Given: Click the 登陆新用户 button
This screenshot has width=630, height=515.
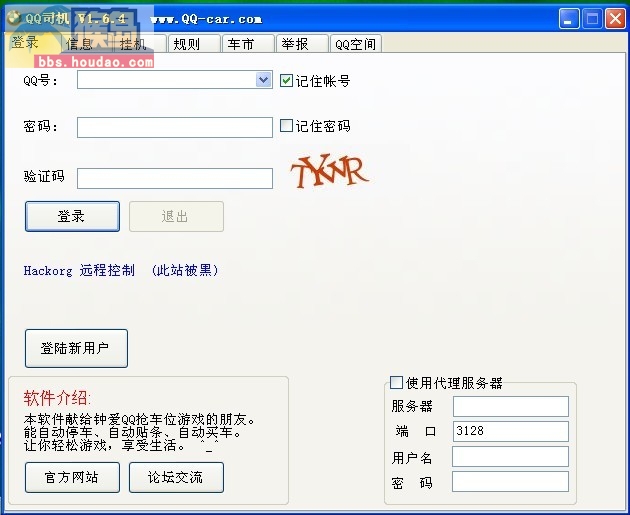Looking at the screenshot, I should point(76,348).
